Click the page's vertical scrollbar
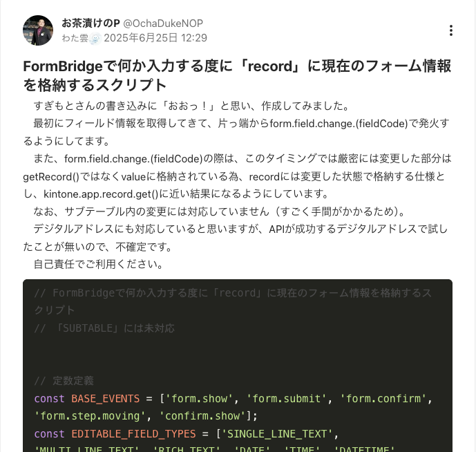 click(x=473, y=207)
